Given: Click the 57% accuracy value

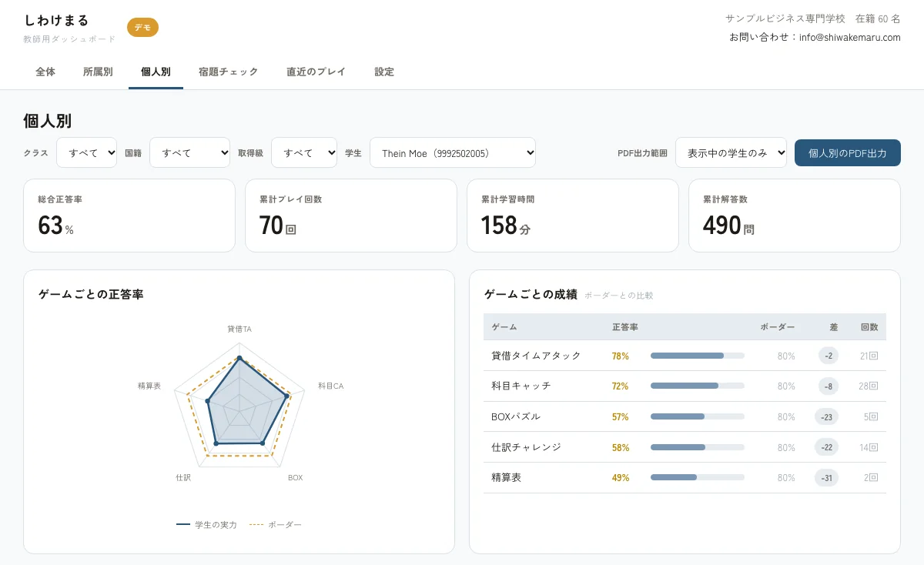Looking at the screenshot, I should pyautogui.click(x=621, y=416).
